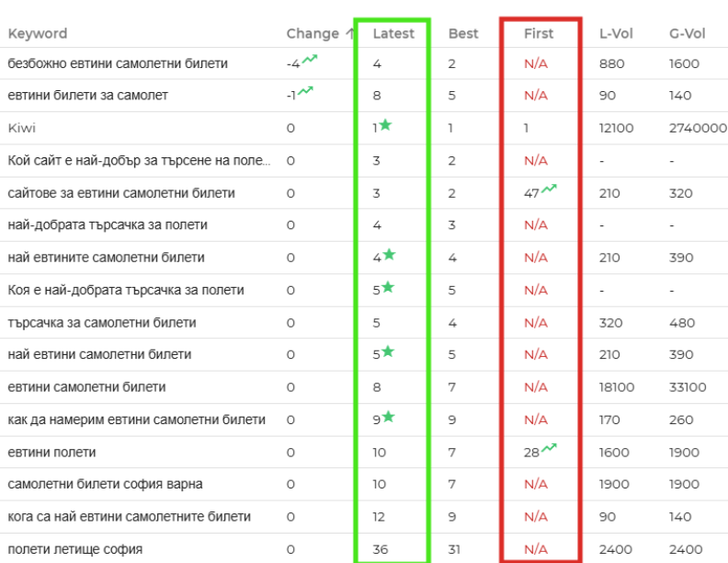The image size is (728, 563).
Task: Open truncated keyword Кой сайт е най-добър
Action: click(139, 160)
